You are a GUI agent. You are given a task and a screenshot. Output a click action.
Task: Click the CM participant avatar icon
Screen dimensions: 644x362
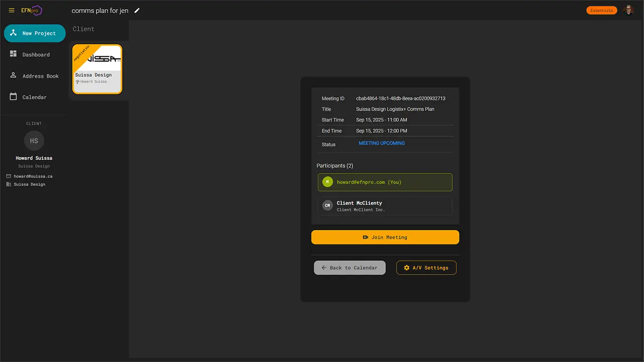pos(328,206)
